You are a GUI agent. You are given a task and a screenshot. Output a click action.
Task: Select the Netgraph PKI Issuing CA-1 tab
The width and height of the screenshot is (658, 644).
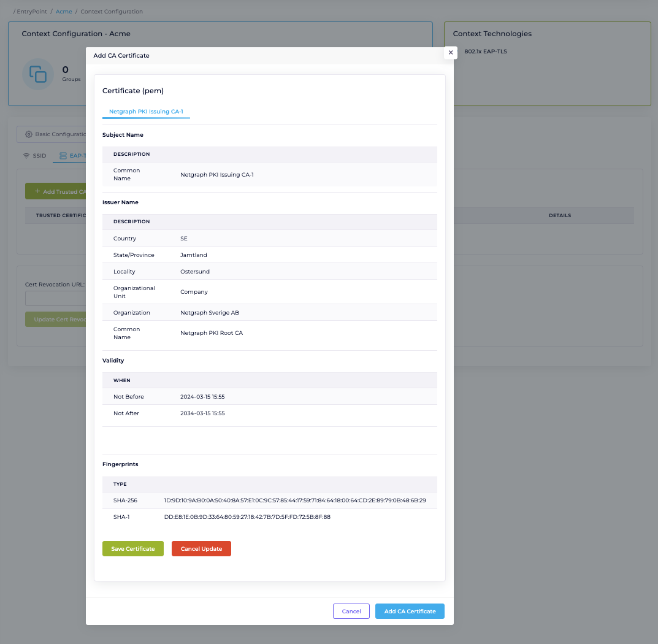(146, 112)
